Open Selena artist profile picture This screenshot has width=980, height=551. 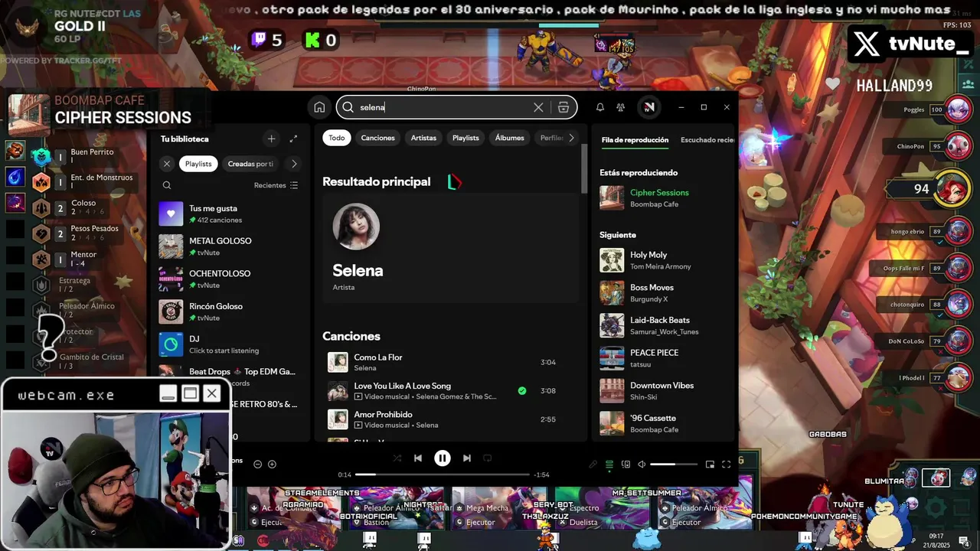(x=356, y=227)
